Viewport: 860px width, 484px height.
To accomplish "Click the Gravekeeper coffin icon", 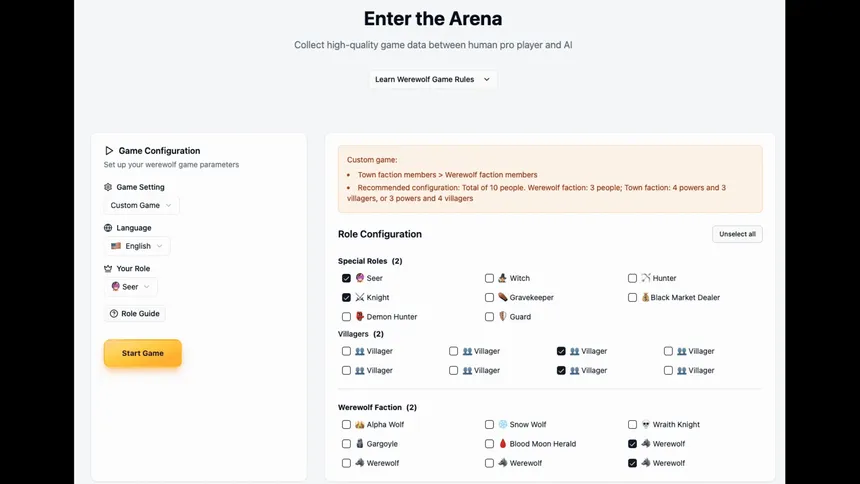I will tap(503, 297).
